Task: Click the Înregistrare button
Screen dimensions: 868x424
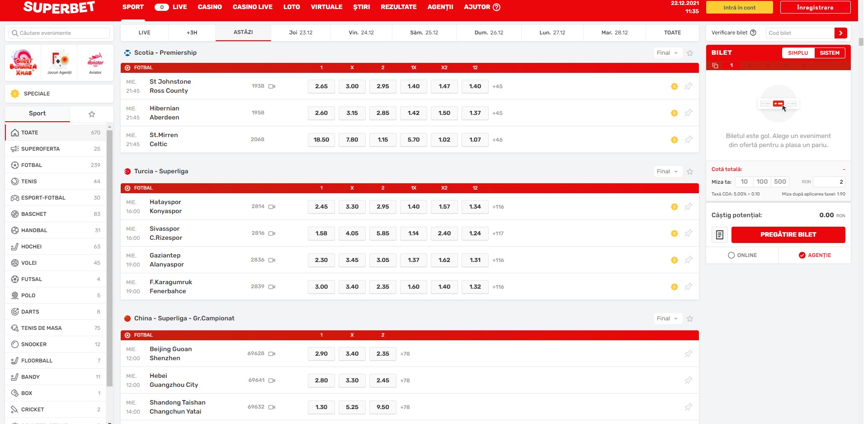Action: tap(815, 8)
